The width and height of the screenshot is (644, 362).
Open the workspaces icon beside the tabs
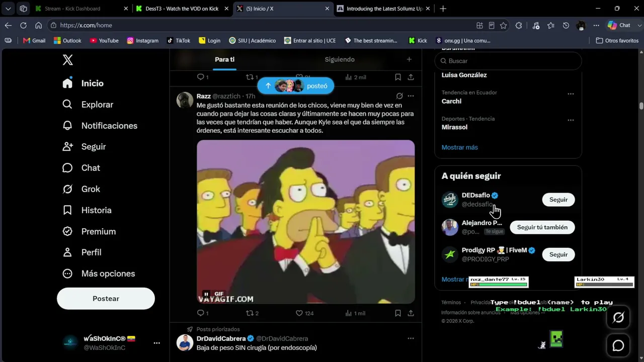[x=23, y=9]
